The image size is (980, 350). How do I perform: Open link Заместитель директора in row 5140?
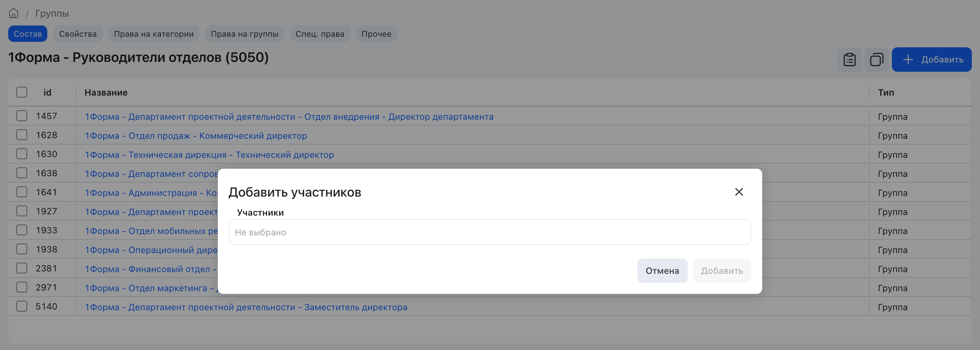[246, 307]
